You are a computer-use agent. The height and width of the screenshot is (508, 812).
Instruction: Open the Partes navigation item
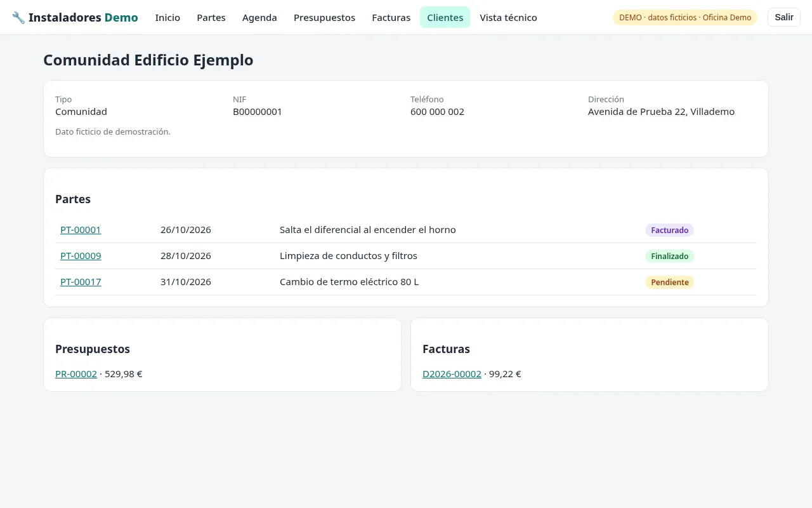211,18
